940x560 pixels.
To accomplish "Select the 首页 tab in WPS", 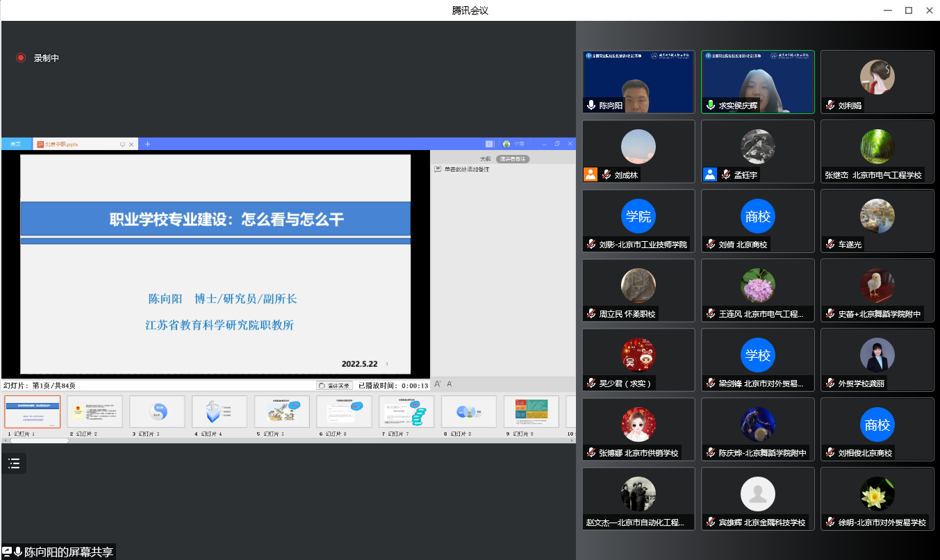I will [x=14, y=145].
